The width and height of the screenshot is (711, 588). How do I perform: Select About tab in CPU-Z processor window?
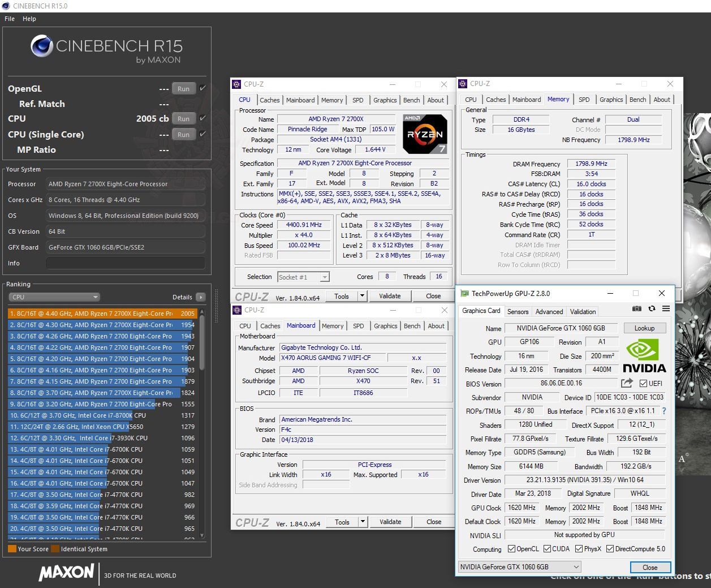click(x=436, y=100)
